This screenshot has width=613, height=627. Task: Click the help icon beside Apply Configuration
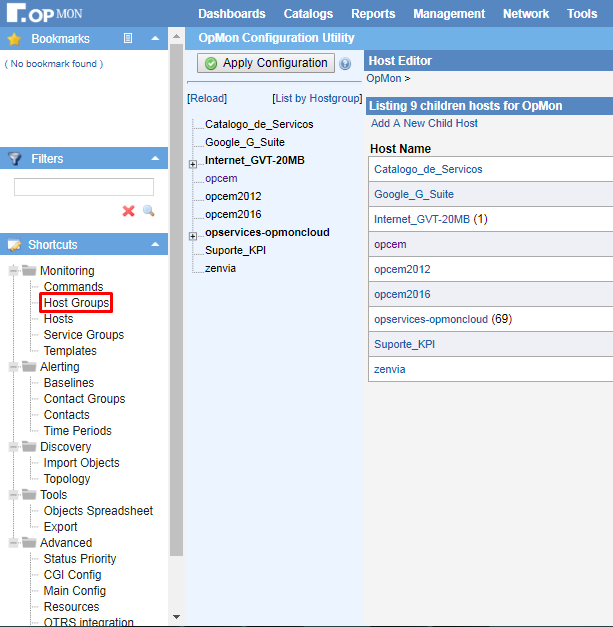[345, 64]
